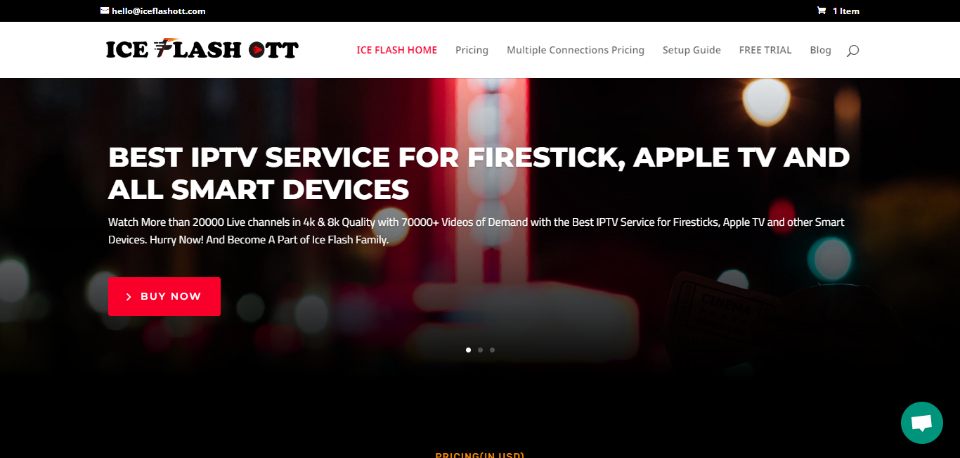Click the Ice Flash OTT logo
Screen dimensions: 960x458
pos(202,49)
